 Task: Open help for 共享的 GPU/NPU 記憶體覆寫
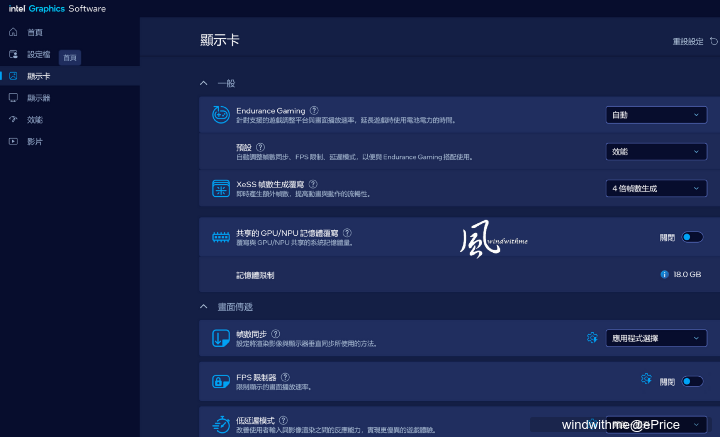coord(348,233)
